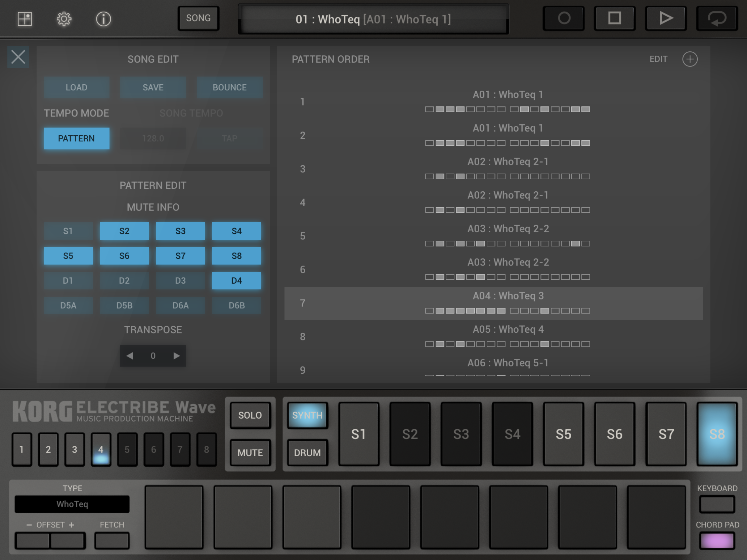Toggle mute for D6A
The image size is (747, 560).
coord(180,306)
